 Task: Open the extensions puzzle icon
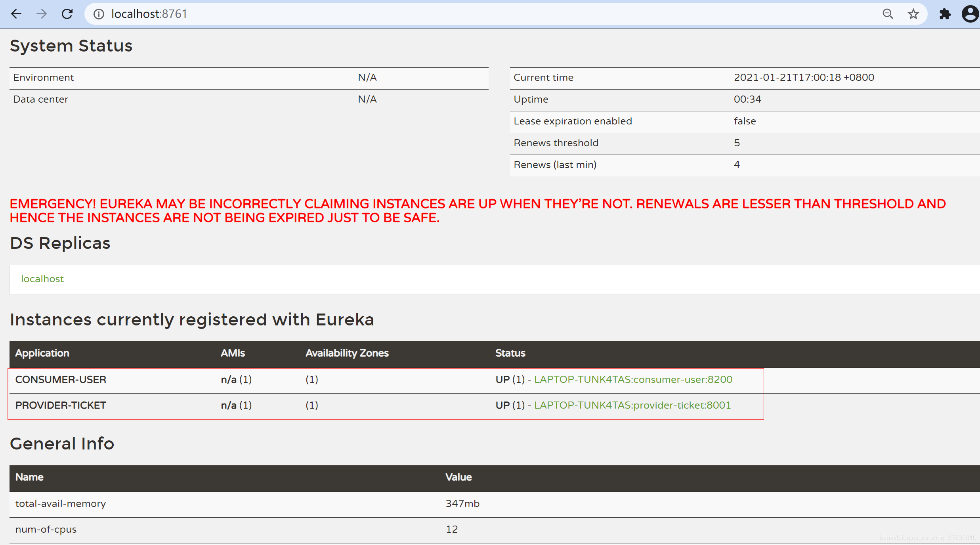click(x=945, y=14)
